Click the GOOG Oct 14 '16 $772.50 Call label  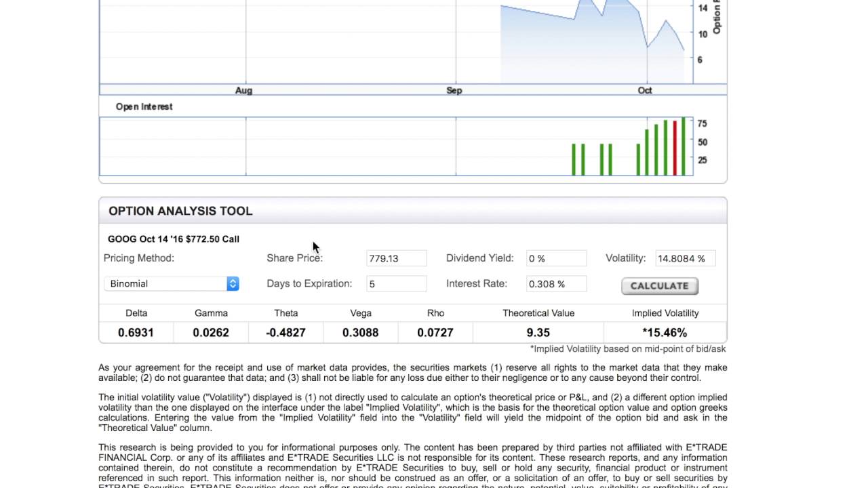174,239
